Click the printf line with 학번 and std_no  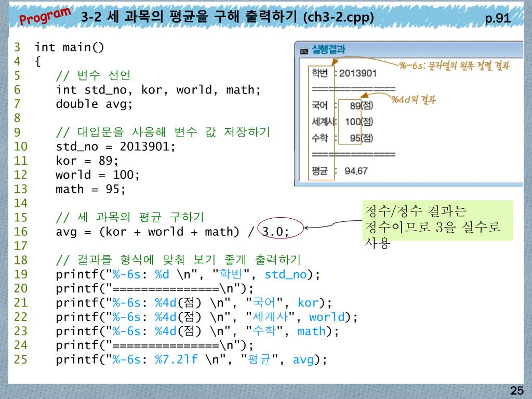pyautogui.click(x=188, y=274)
